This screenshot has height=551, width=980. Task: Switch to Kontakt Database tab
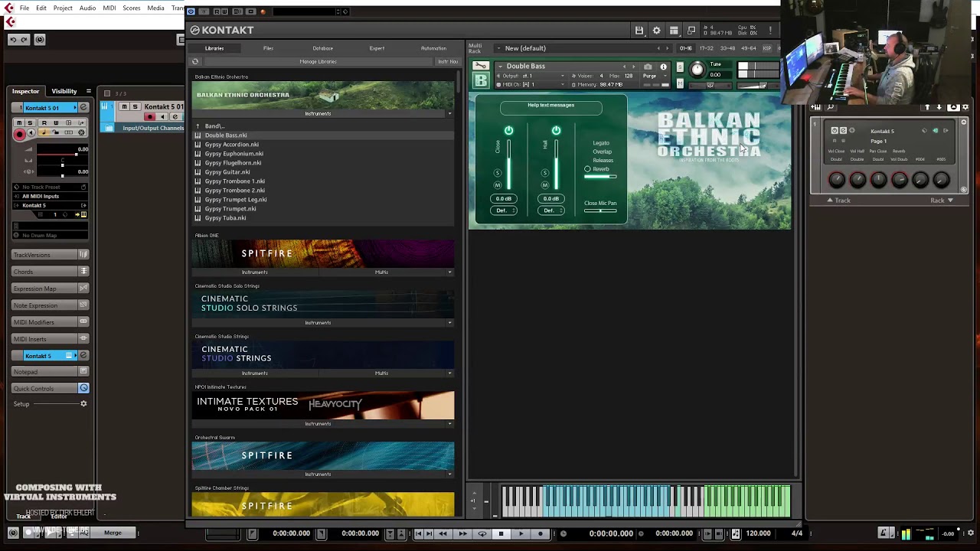click(x=323, y=48)
